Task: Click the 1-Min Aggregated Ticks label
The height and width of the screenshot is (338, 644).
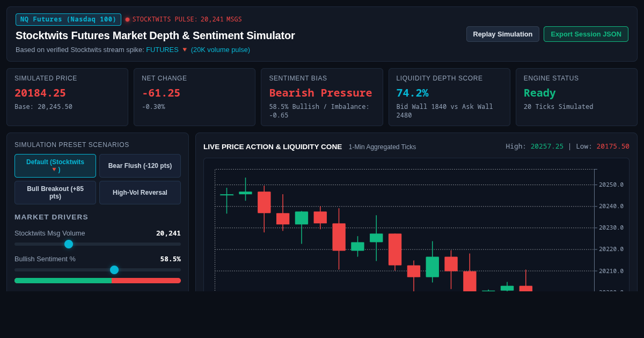Action: 382,147
